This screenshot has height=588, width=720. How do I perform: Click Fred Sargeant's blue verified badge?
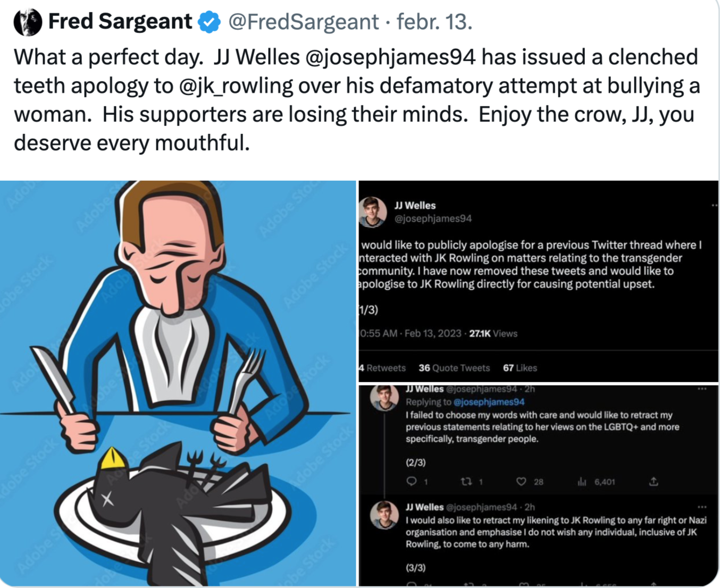tap(209, 22)
